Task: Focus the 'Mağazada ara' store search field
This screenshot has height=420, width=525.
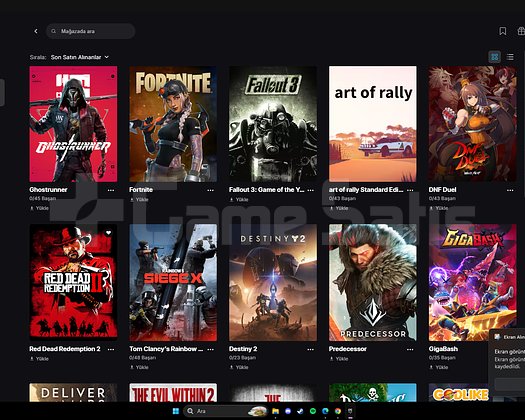Action: 90,31
